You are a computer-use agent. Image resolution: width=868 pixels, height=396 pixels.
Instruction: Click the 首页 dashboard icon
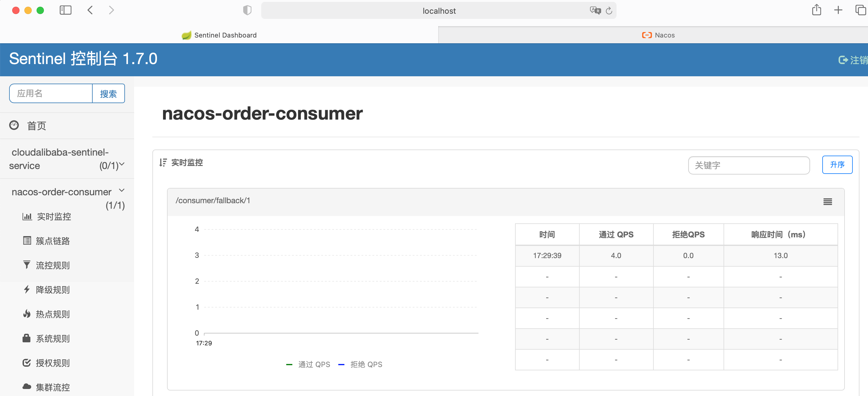click(14, 125)
